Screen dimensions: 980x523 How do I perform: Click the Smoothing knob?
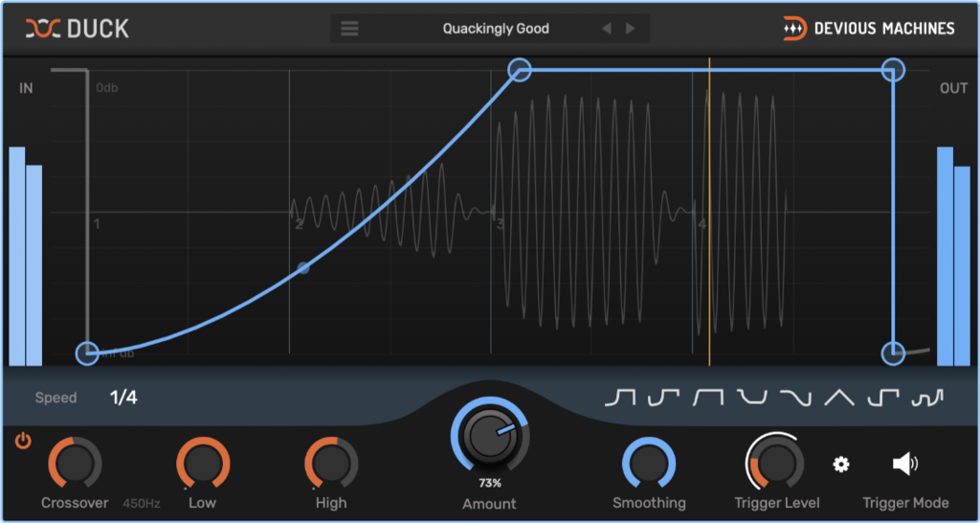[x=649, y=464]
